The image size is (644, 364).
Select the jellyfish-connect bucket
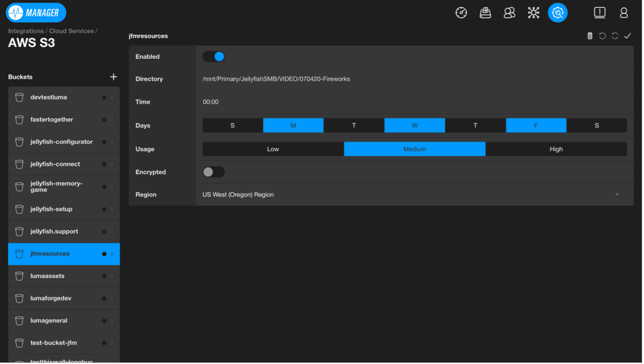[x=55, y=164]
